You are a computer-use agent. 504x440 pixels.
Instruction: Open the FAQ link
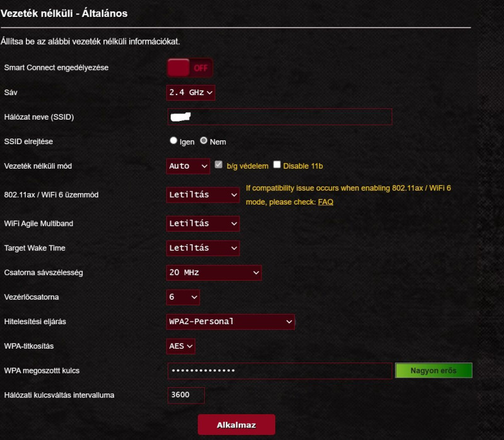tap(326, 202)
